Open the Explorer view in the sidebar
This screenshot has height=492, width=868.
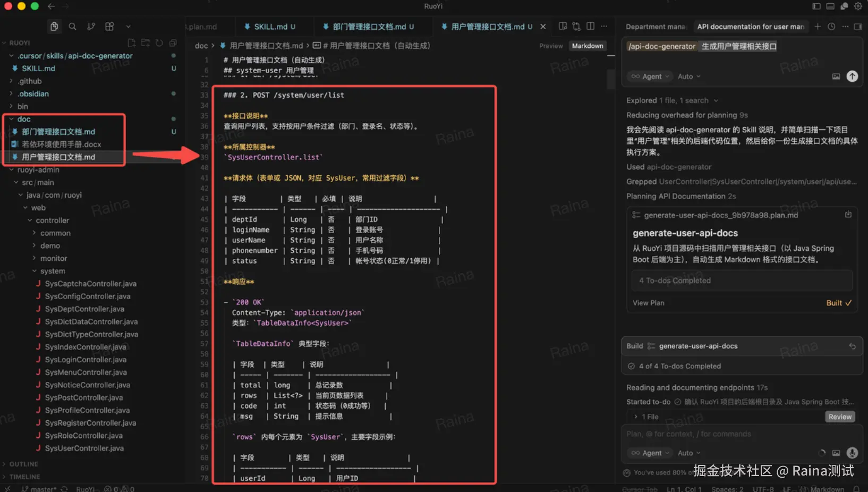54,27
